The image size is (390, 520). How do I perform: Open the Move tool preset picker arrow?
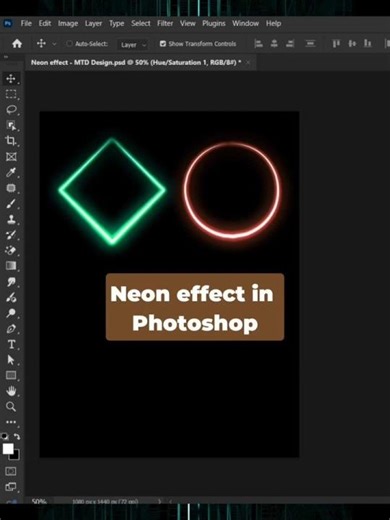[x=54, y=44]
